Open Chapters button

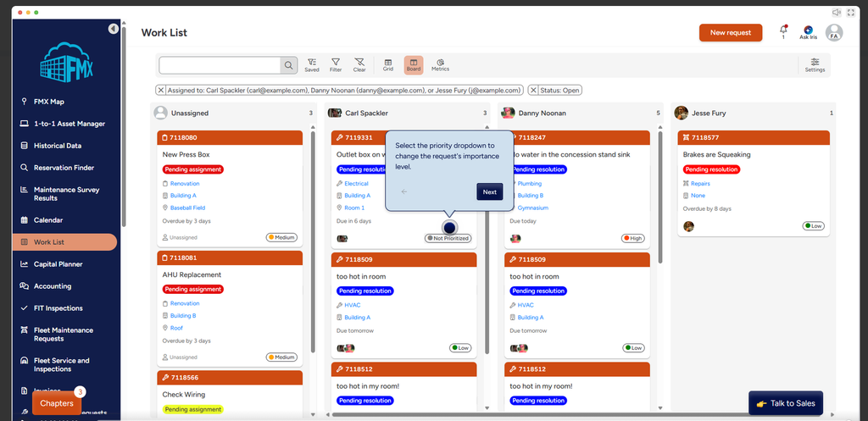point(57,403)
